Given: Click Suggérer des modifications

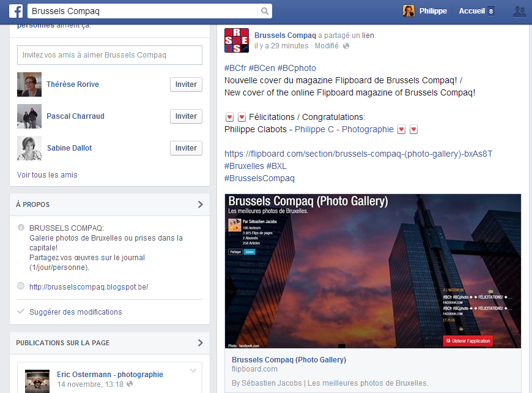Looking at the screenshot, I should (76, 312).
